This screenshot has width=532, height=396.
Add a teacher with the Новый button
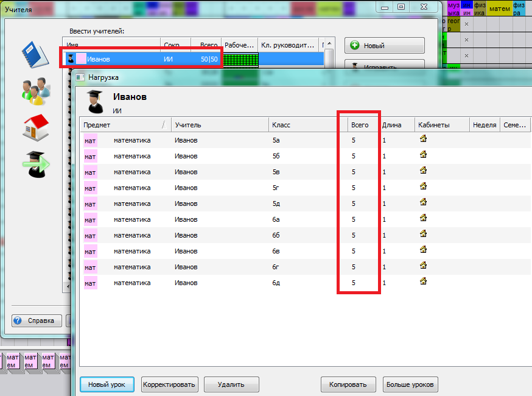click(x=384, y=46)
